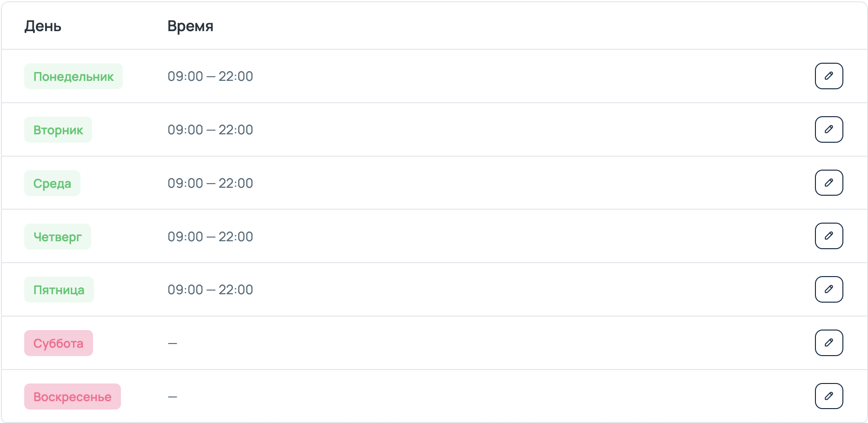Click Monday's 09:00 – 22:00 time range
868x423 pixels.
210,76
